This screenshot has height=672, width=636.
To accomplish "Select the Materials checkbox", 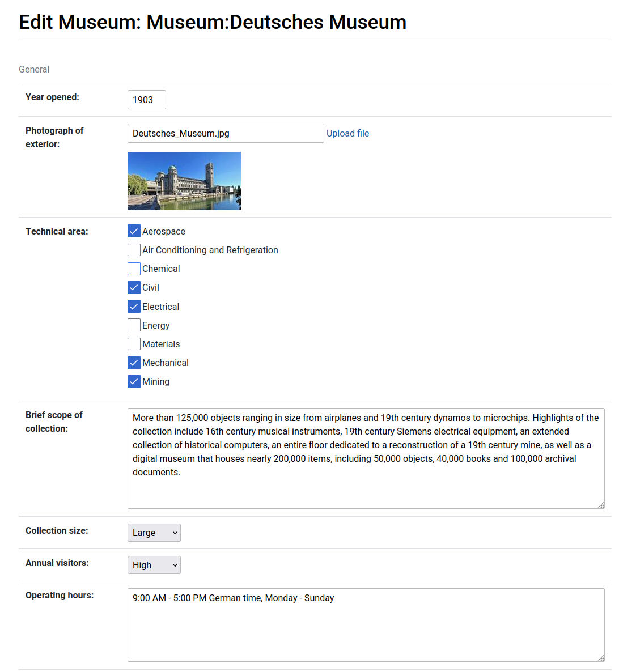I will (134, 344).
